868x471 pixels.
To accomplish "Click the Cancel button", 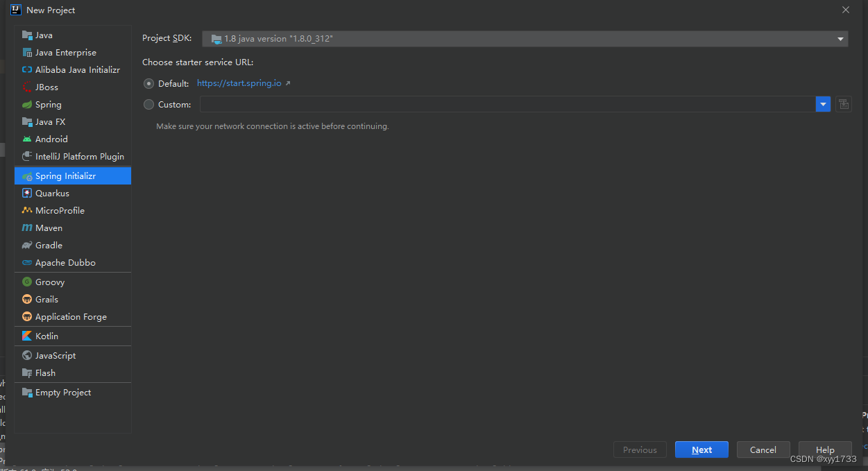I will (x=763, y=449).
